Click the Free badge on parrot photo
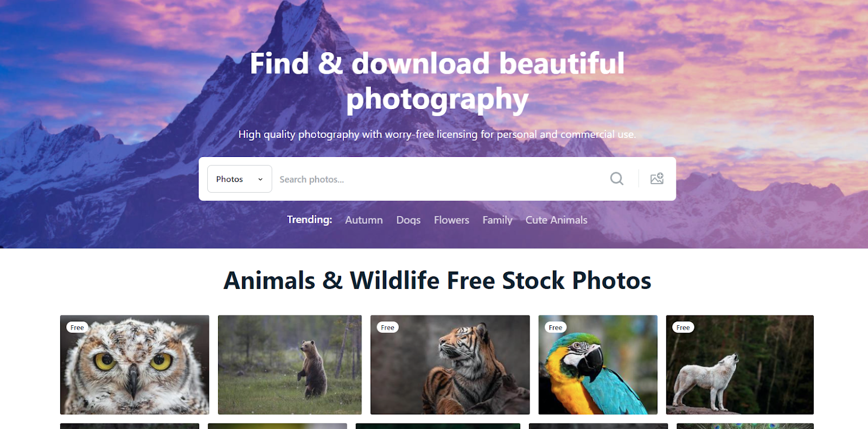The width and height of the screenshot is (868, 429). (x=556, y=327)
